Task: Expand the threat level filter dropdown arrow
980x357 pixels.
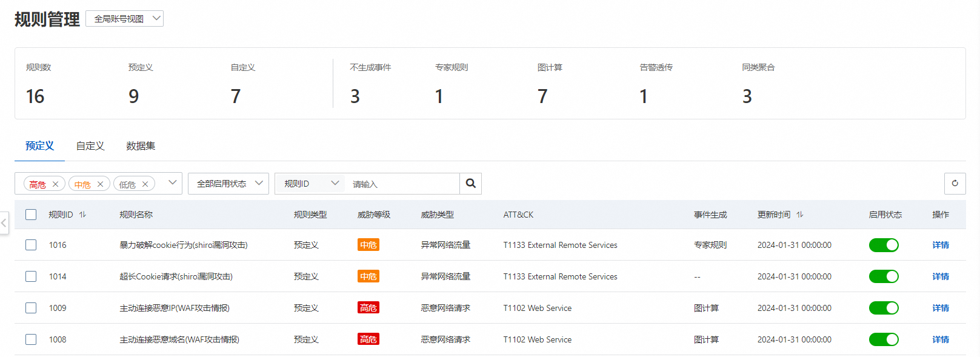Action: coord(172,183)
